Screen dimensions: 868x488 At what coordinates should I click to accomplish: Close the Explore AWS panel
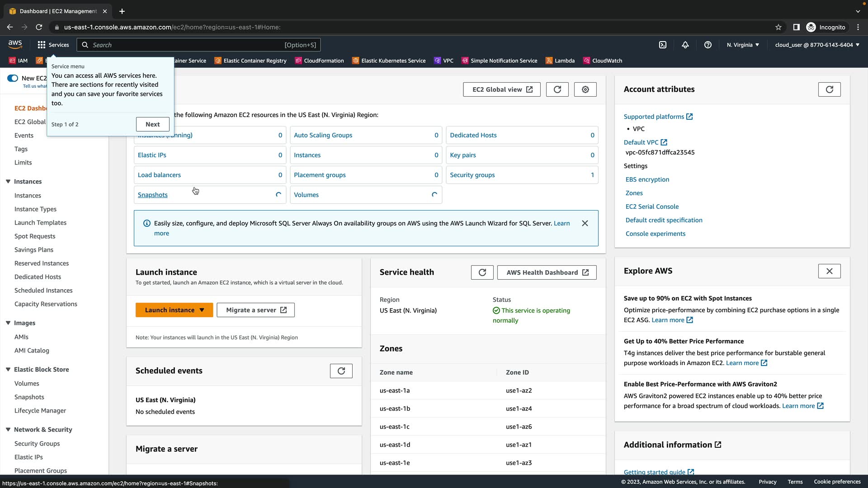[x=829, y=271]
